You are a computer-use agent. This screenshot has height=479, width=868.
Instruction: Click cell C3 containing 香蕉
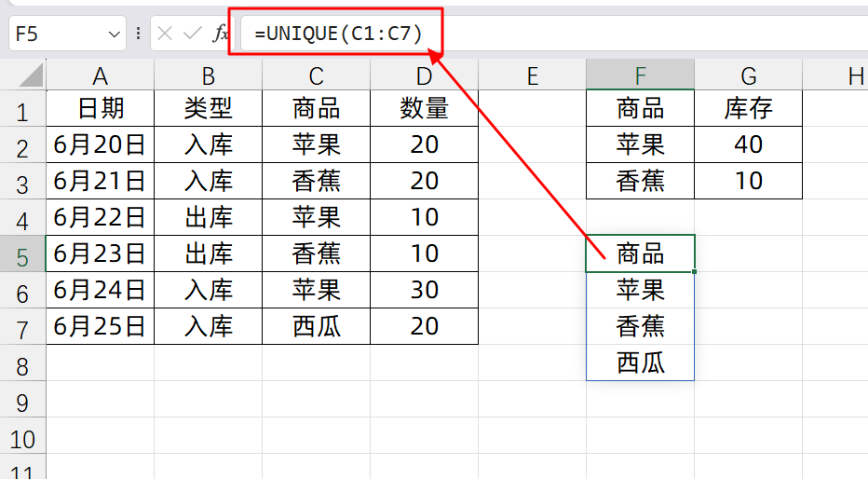click(316, 181)
